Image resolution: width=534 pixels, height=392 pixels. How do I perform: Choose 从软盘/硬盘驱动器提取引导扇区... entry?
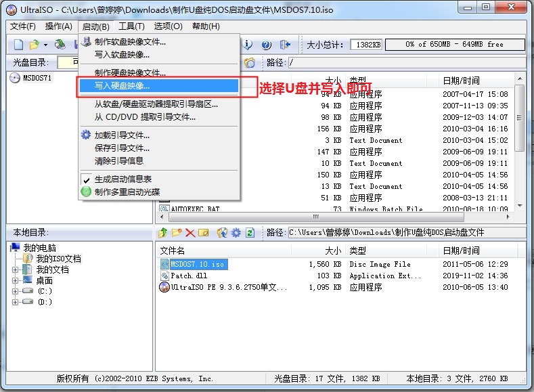click(x=159, y=104)
